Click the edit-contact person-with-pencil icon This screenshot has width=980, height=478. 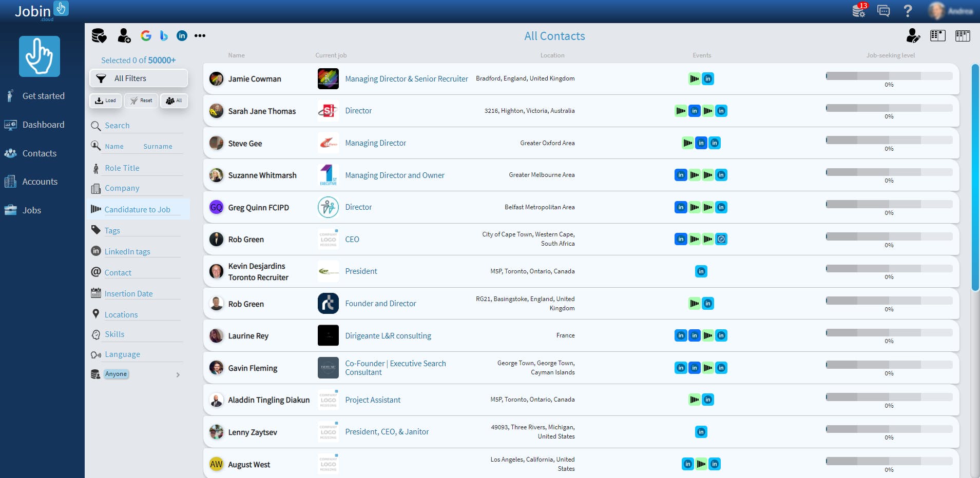click(913, 35)
